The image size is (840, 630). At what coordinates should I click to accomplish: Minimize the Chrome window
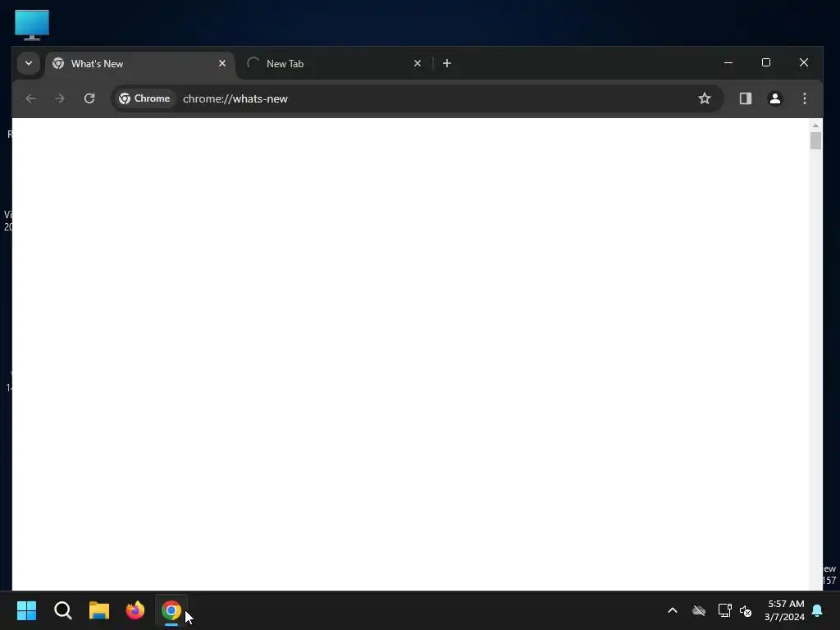click(x=728, y=62)
